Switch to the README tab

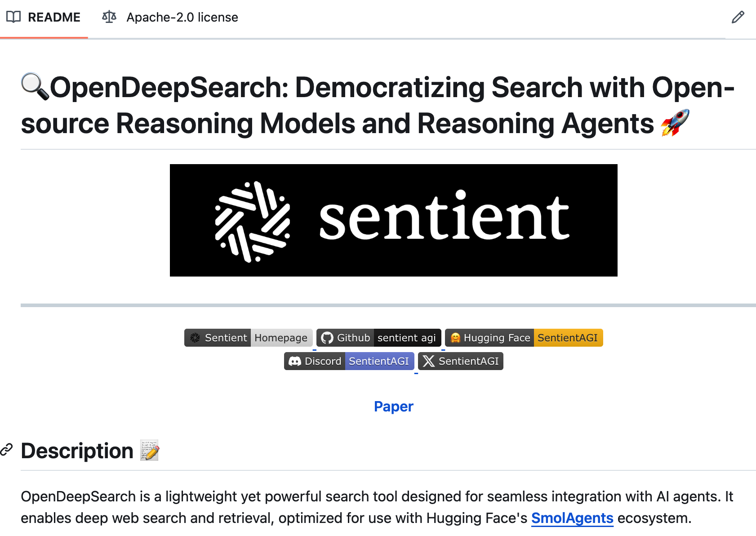tap(54, 17)
